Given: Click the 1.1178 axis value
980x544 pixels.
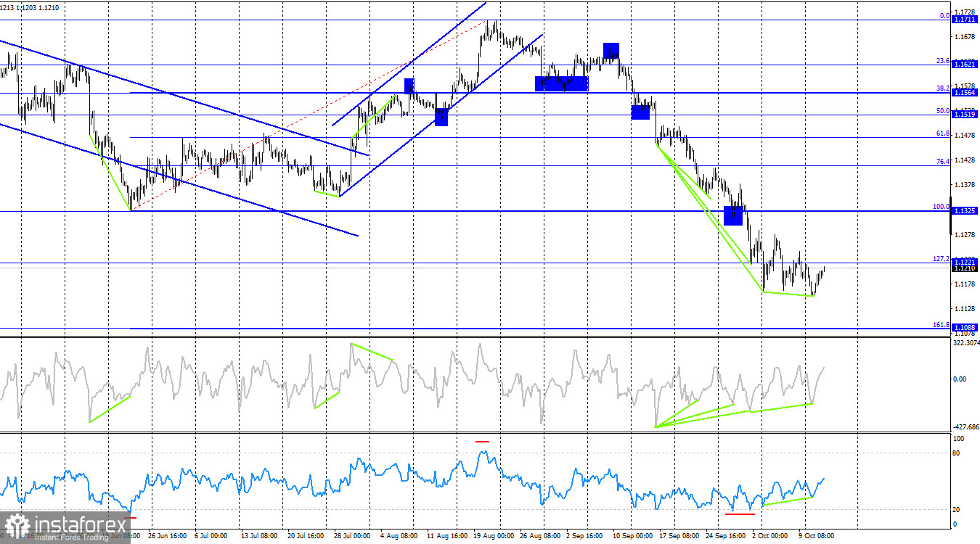Looking at the screenshot, I should coord(965,284).
